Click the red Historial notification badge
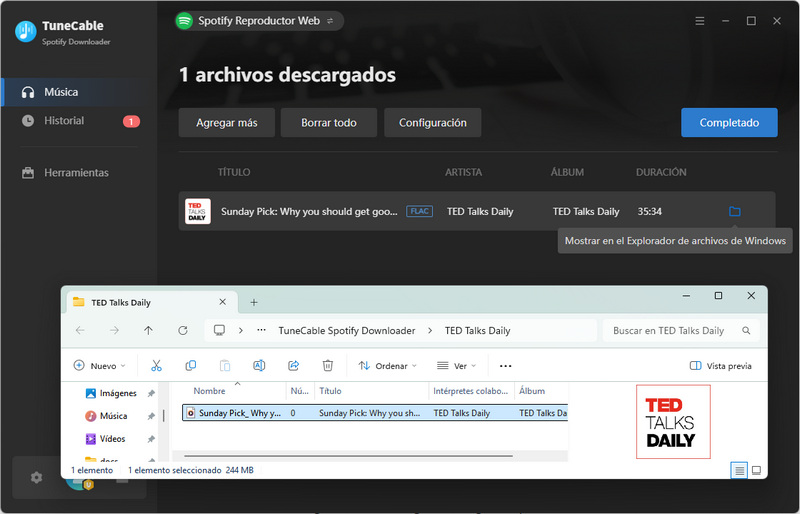 (131, 121)
